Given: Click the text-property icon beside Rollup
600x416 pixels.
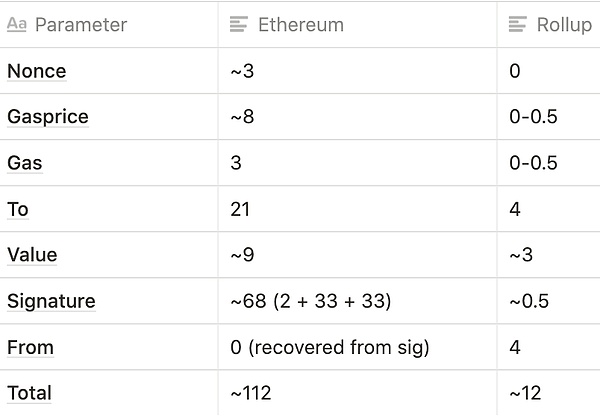Looking at the screenshot, I should [518, 25].
